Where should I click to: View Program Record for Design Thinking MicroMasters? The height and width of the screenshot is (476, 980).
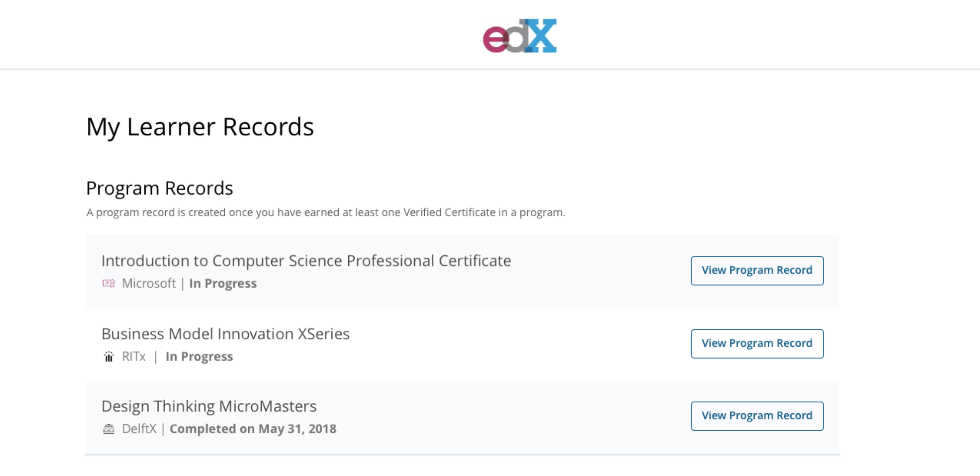click(756, 416)
